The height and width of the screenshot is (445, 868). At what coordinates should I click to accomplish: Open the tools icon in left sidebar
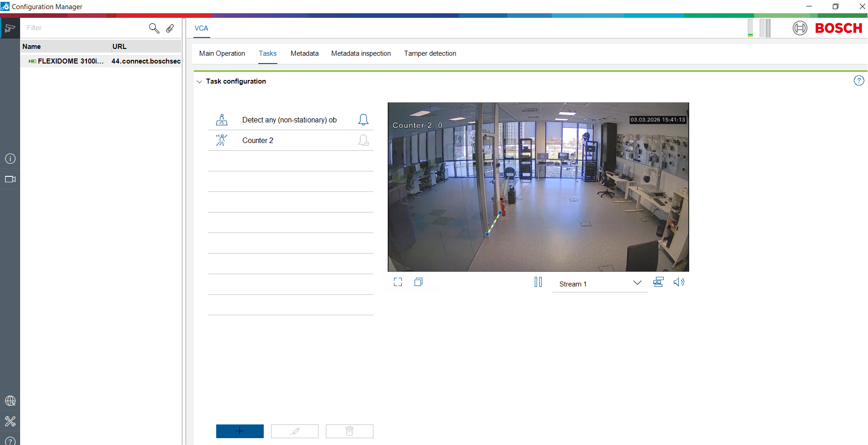point(10,421)
